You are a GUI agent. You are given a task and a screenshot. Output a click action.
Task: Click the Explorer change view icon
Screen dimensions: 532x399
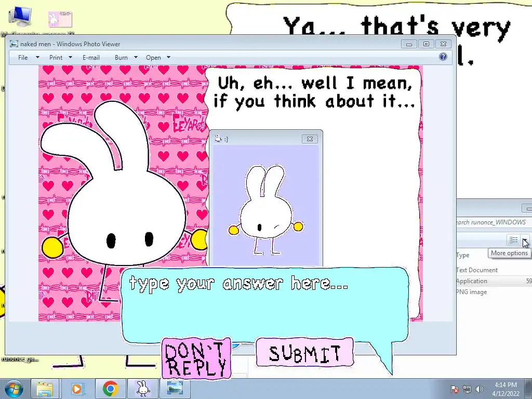514,240
